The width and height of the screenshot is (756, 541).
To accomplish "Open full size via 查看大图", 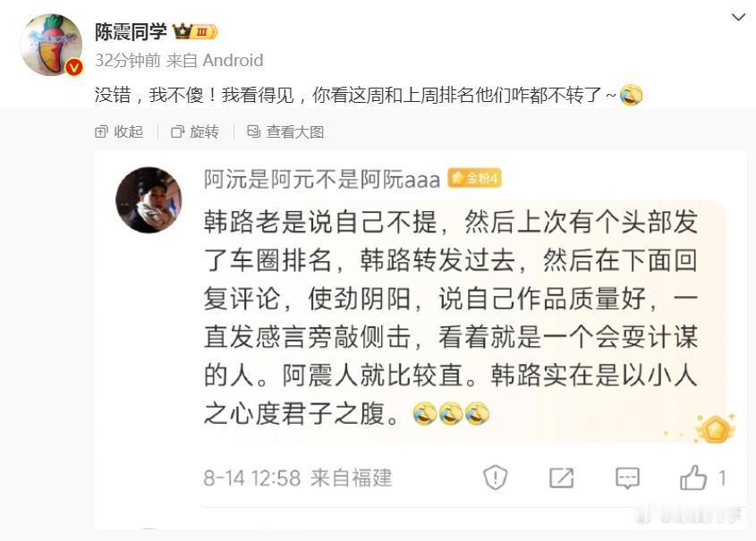I will [x=285, y=131].
